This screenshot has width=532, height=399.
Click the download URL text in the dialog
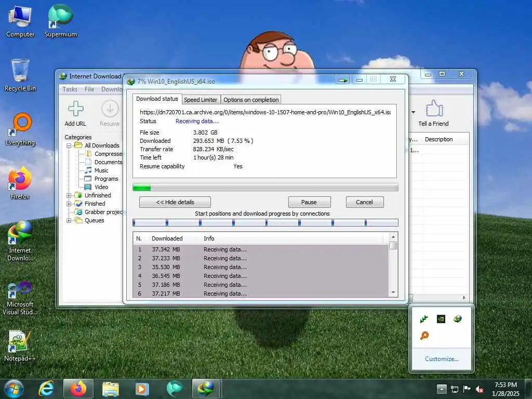click(265, 112)
